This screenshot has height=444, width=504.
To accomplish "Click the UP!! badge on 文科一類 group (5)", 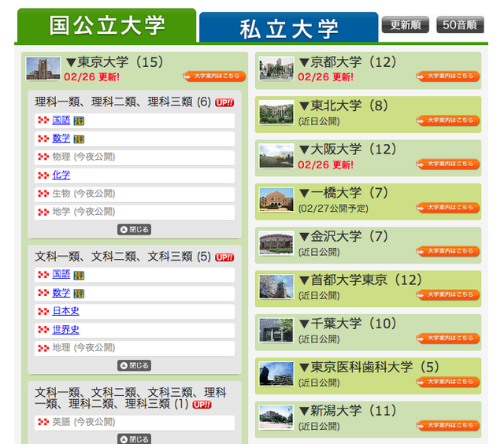I will point(224,257).
